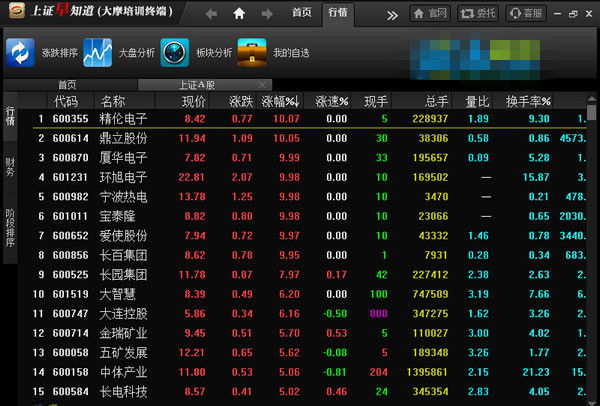
Task: Select stock 宝泰隆
Action: (117, 216)
